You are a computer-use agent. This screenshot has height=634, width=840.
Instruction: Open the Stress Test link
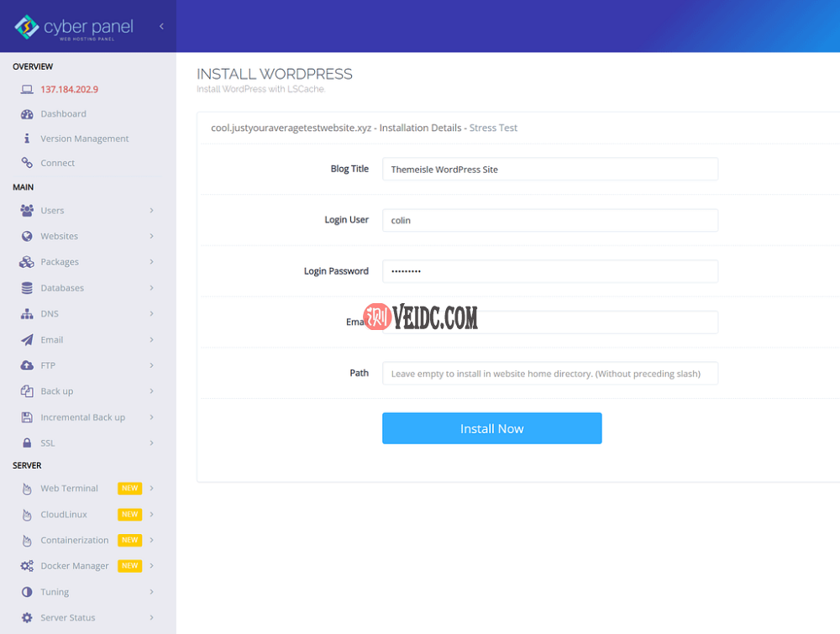click(x=493, y=128)
